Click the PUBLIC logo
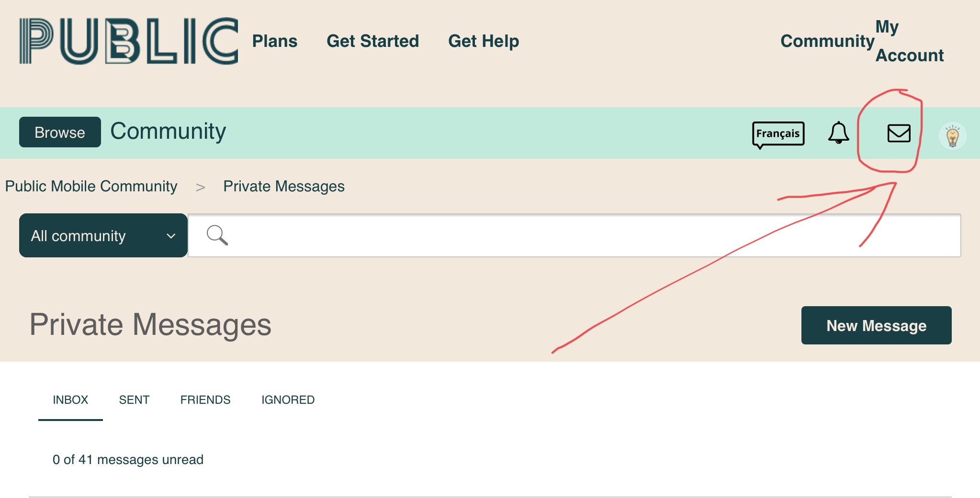The image size is (980, 498). 128,41
